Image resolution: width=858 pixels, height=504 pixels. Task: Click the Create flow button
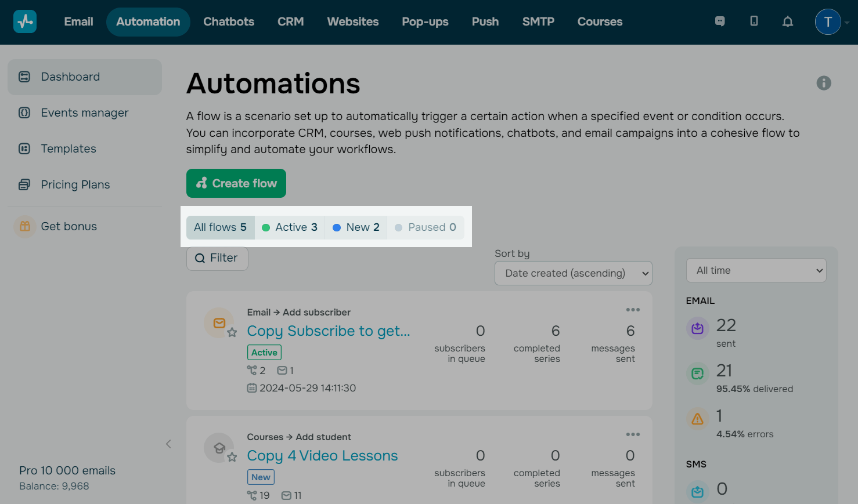point(236,183)
